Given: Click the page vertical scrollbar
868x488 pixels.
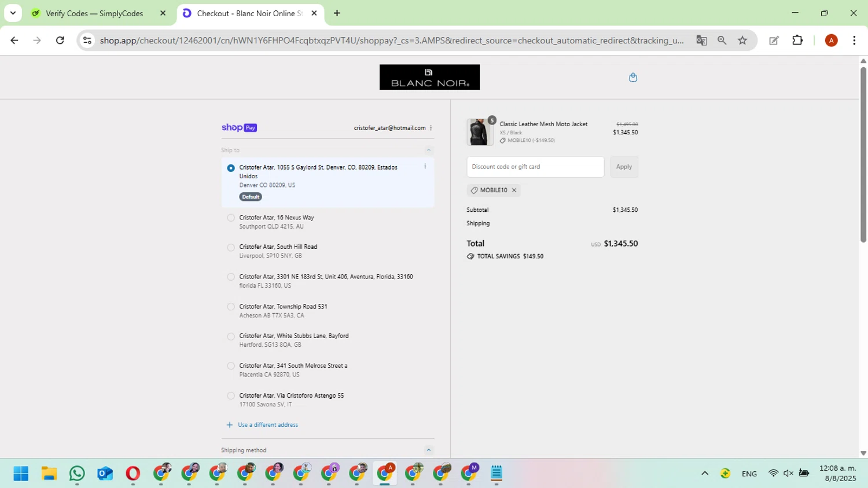Looking at the screenshot, I should [863, 155].
